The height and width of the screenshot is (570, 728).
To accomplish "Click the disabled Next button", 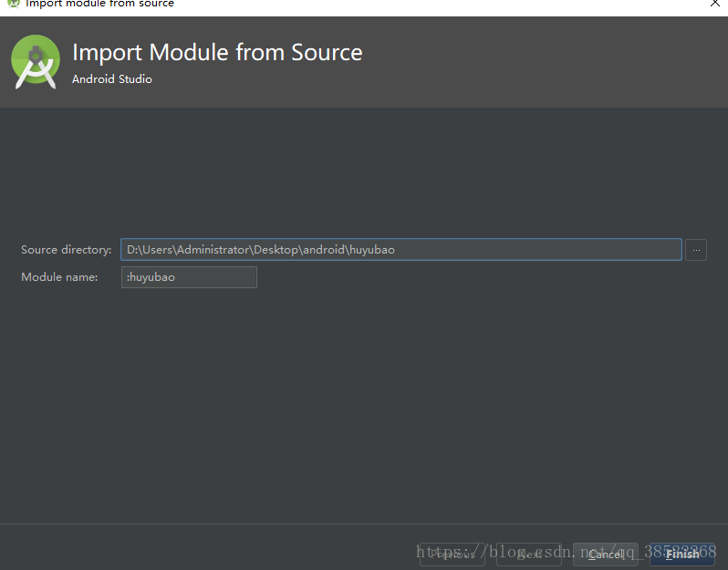I will point(529,554).
